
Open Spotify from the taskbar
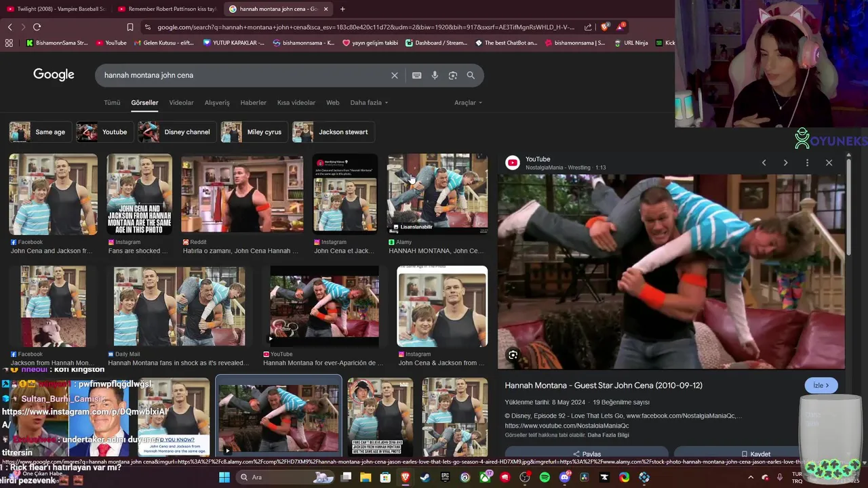pos(545,477)
